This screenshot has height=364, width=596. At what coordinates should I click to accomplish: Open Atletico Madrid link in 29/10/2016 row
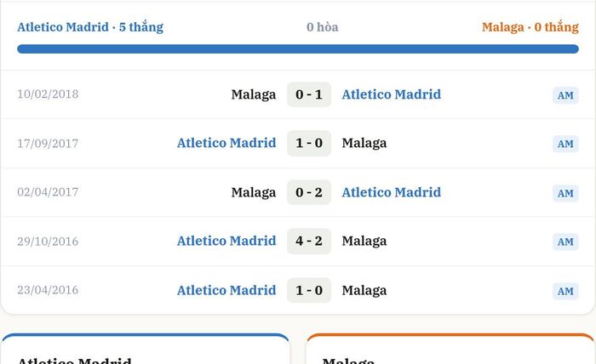tap(226, 241)
